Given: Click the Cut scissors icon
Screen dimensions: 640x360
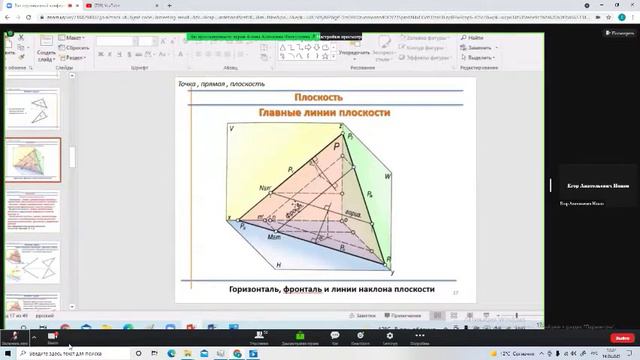Looking at the screenshot, I should click(21, 38).
